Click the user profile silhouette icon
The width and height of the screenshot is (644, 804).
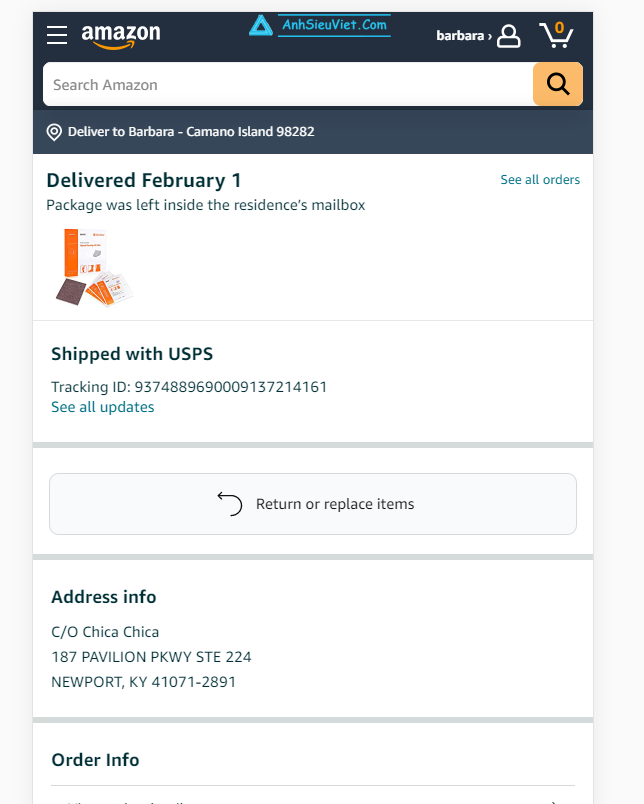click(509, 36)
